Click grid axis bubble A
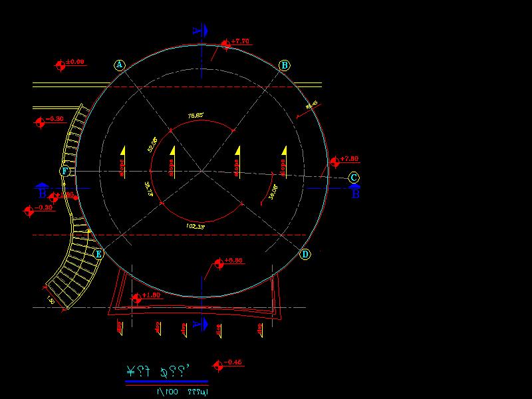532x399 pixels. click(119, 65)
